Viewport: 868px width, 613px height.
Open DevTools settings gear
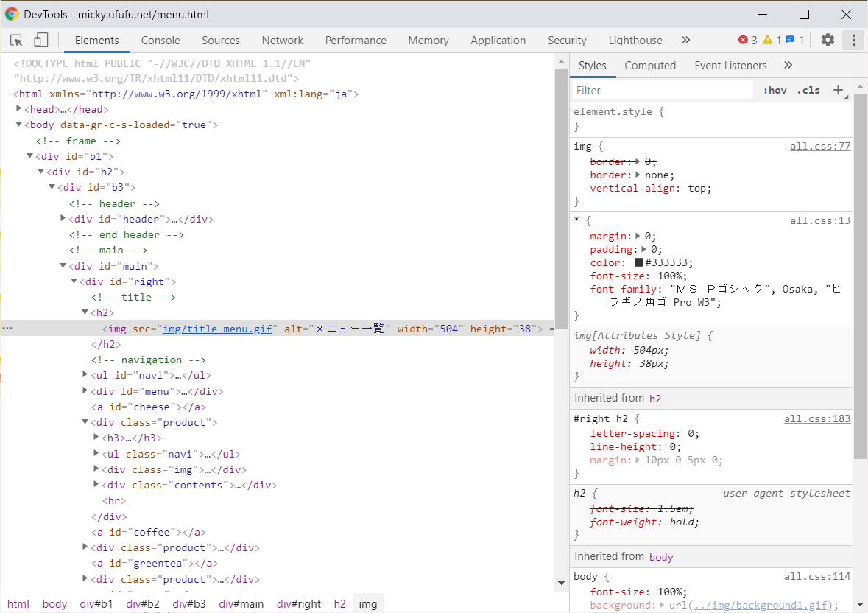[x=828, y=41]
